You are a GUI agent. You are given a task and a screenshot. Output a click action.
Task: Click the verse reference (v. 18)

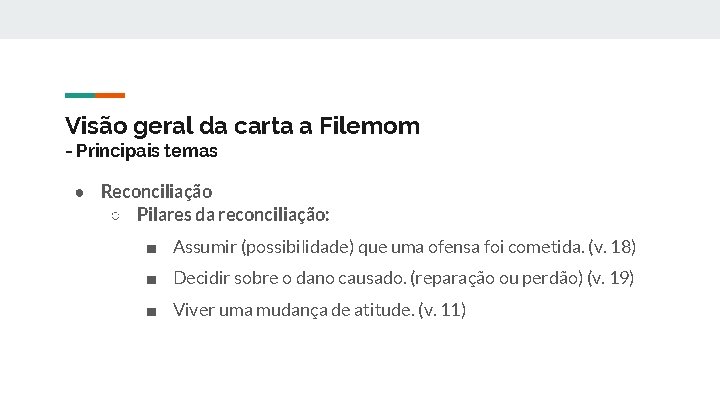[x=612, y=247]
